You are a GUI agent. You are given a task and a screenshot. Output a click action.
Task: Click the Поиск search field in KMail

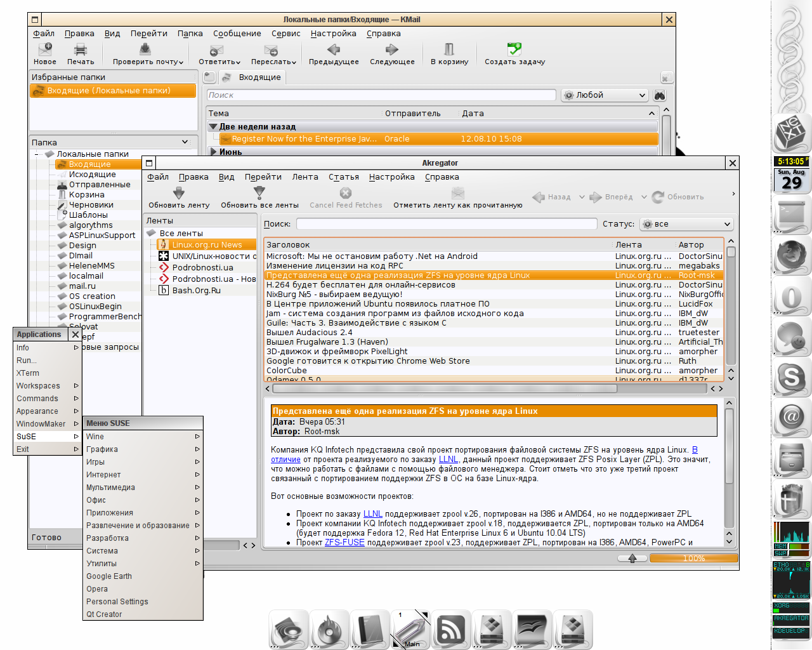[x=381, y=95]
